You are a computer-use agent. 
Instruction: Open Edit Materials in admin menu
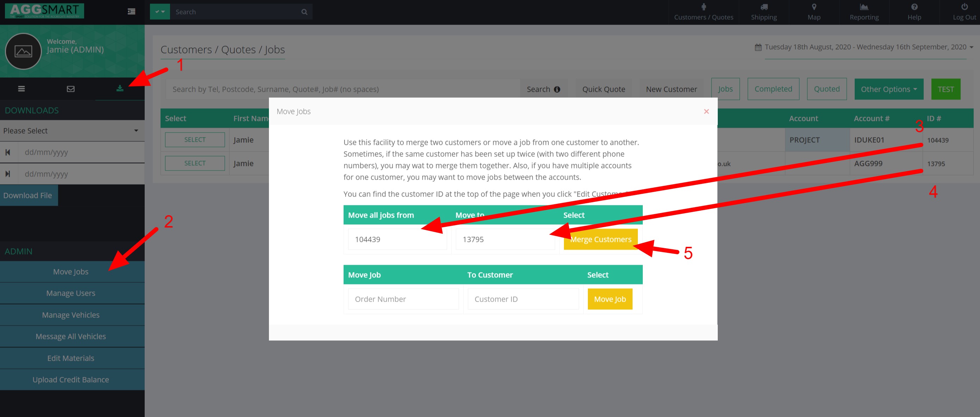[x=72, y=358]
